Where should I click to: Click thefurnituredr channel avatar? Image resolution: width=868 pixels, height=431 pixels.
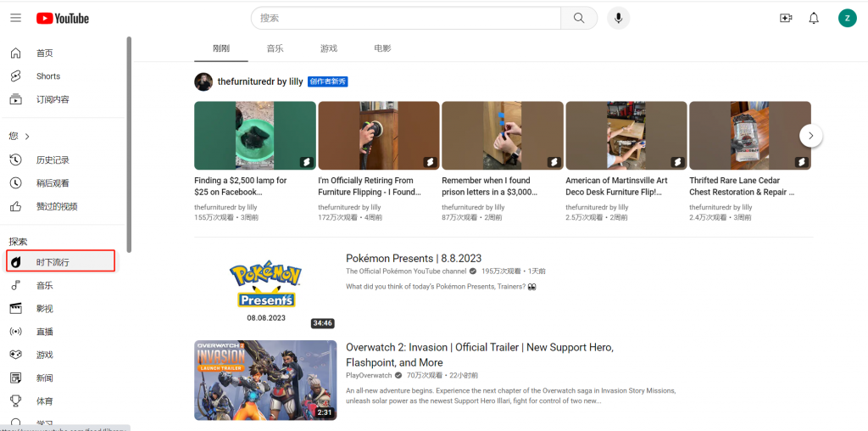click(203, 82)
